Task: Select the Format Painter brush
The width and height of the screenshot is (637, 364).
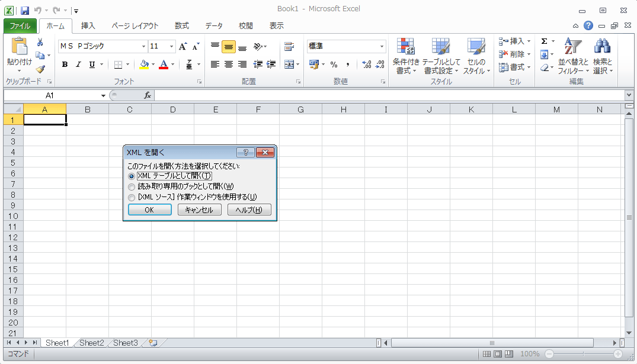Action: [40, 69]
